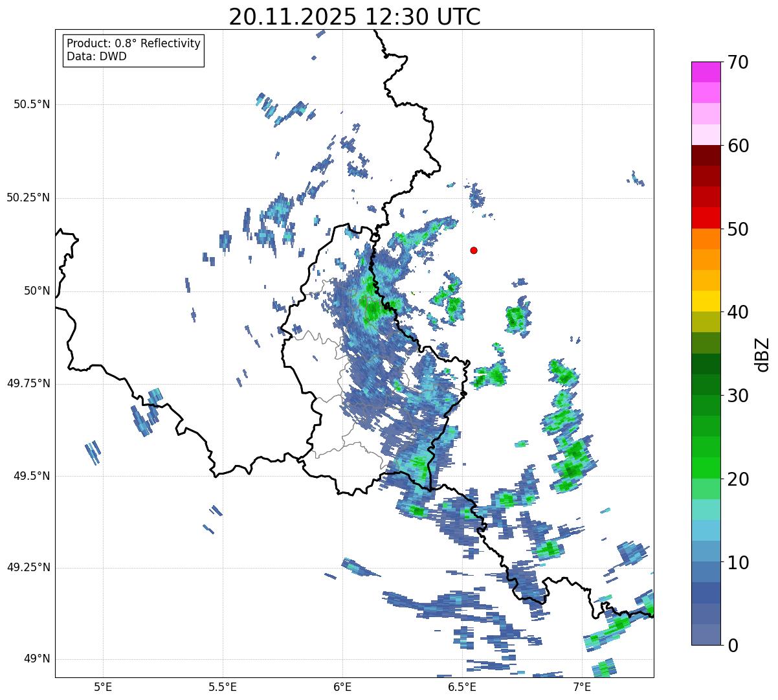Screen dimensions: 778x700
Task: Click the colorbar 20 tick label
Action: click(738, 479)
